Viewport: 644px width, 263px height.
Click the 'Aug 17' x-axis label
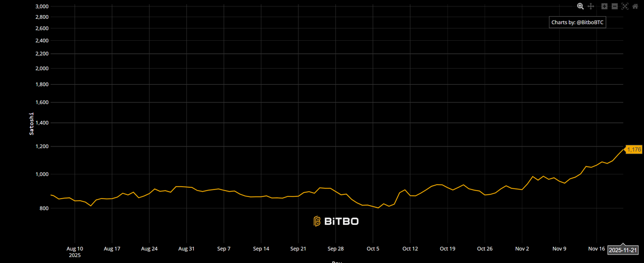(x=112, y=249)
